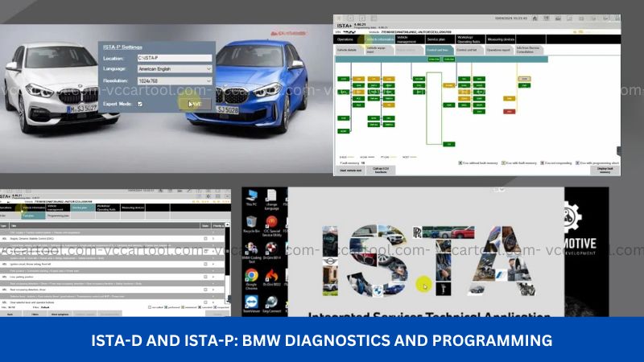Check the box in the Ignition circuit row
The width and height of the screenshot is (644, 362).
(205, 265)
